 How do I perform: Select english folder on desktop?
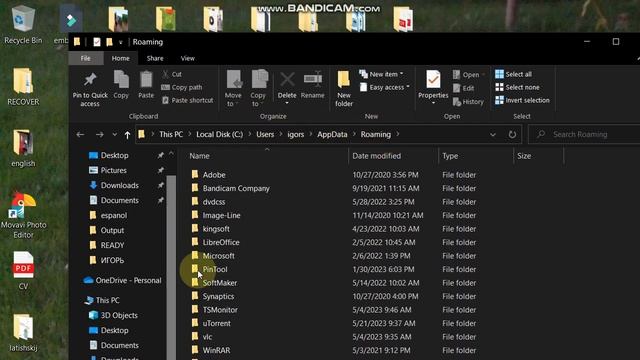(x=23, y=149)
